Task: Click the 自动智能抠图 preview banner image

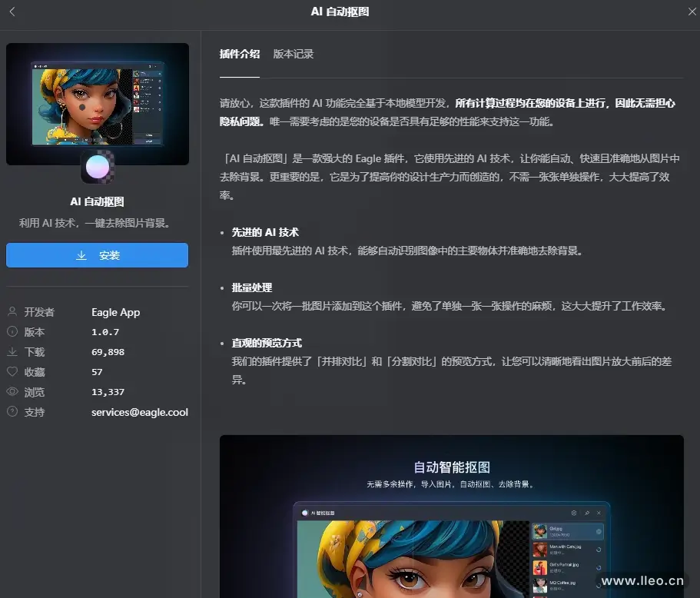Action: [451, 467]
